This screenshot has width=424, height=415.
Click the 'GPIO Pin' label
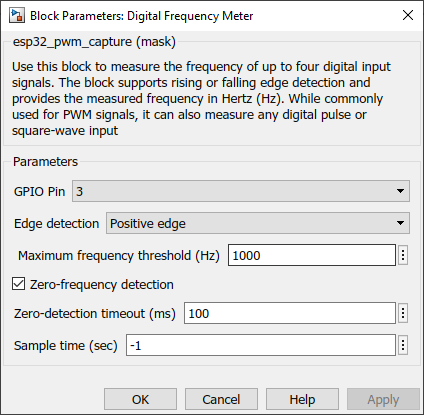(x=39, y=191)
